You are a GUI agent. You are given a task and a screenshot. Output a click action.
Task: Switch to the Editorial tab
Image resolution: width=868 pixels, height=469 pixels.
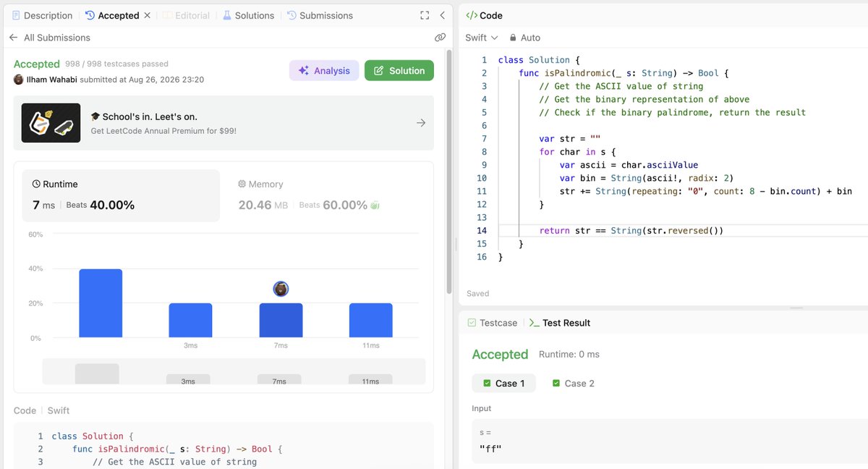point(186,15)
